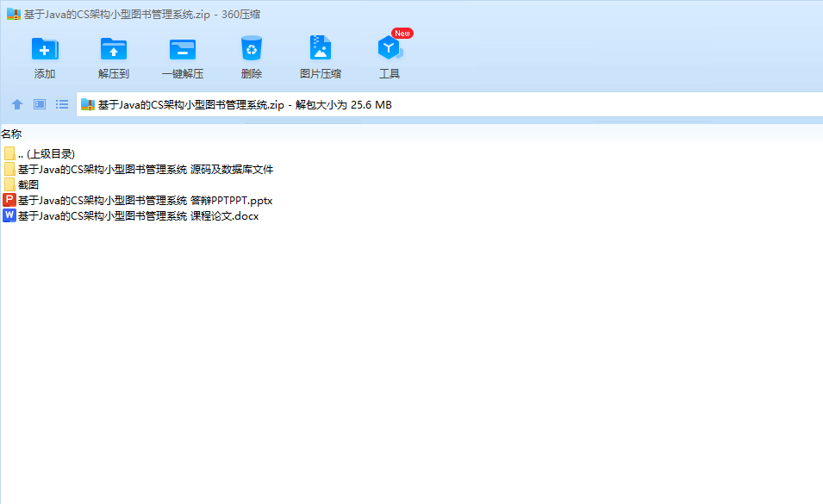Open the 图片压缩 image compression tool

tap(321, 47)
